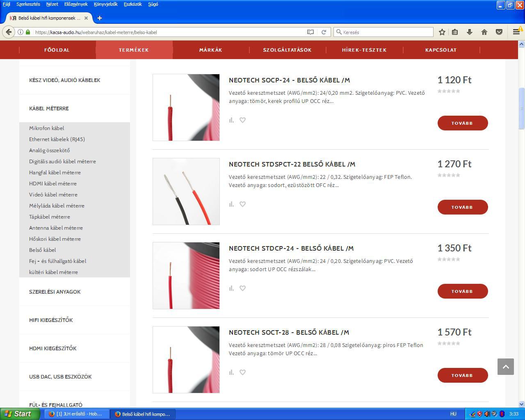Add NEOTECH STDSPCT-22 to wishlist heart
The image size is (525, 420).
pyautogui.click(x=243, y=204)
